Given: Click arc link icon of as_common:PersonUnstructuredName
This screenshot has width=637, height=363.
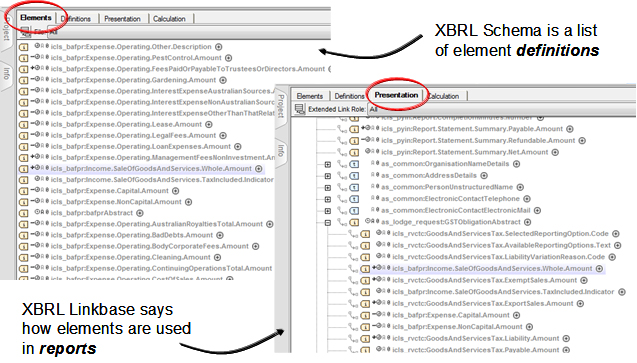Looking at the screenshot, I should [342, 188].
